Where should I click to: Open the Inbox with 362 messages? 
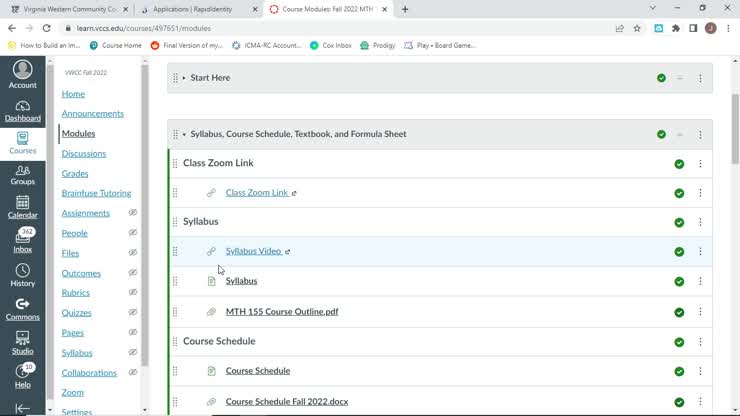23,240
